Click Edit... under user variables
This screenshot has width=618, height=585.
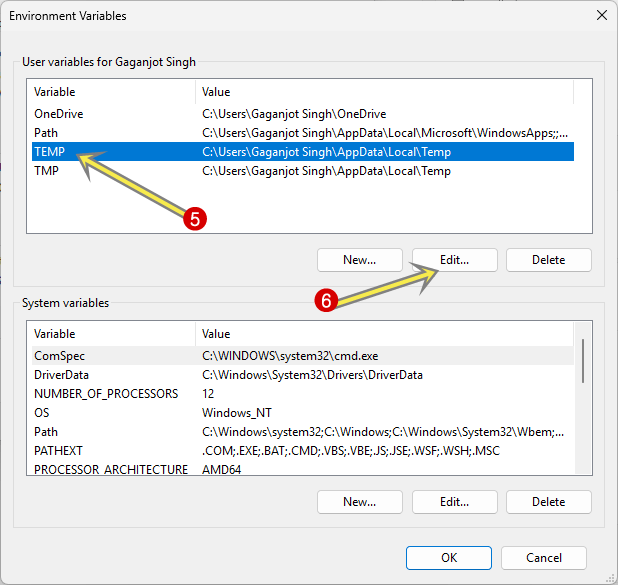(454, 260)
